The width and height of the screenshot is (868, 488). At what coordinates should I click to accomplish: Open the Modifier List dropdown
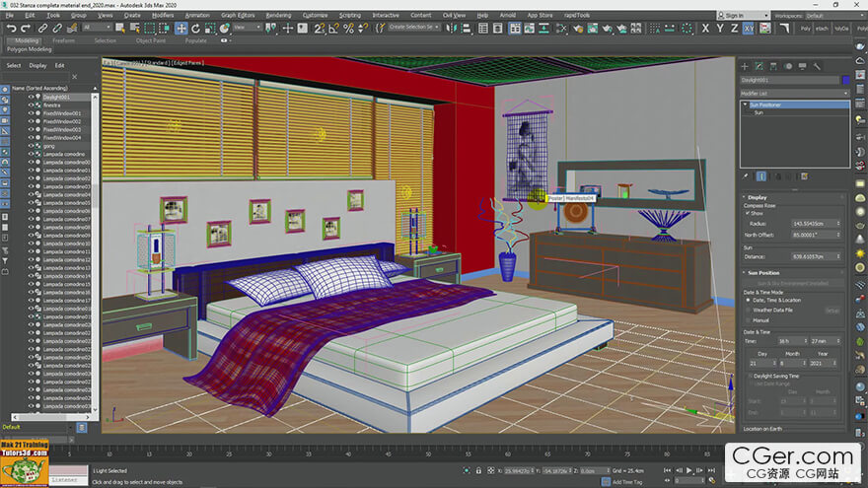(x=794, y=94)
